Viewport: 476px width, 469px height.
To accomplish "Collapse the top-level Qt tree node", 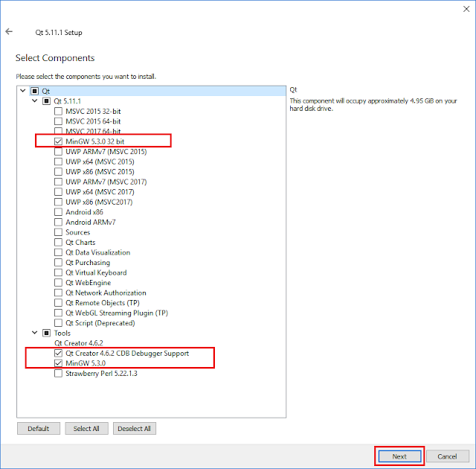I will tap(23, 91).
